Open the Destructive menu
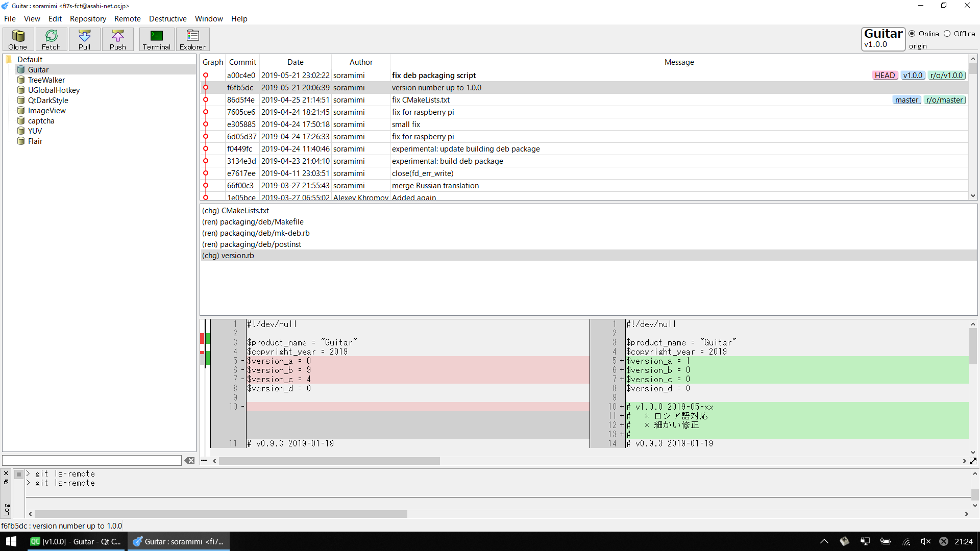This screenshot has width=980, height=551. pyautogui.click(x=167, y=19)
